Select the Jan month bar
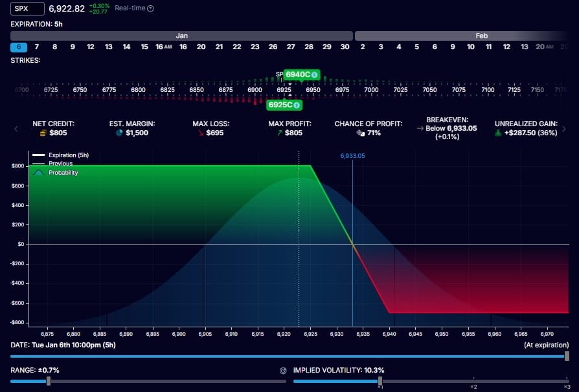Screen dimensions: 579x392 click(x=181, y=36)
